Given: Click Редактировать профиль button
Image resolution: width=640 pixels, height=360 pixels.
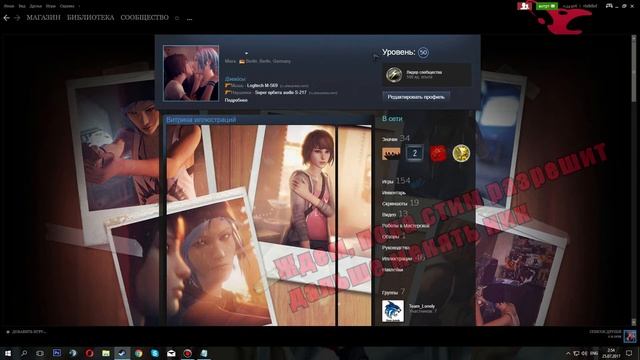Looking at the screenshot, I should 416,97.
